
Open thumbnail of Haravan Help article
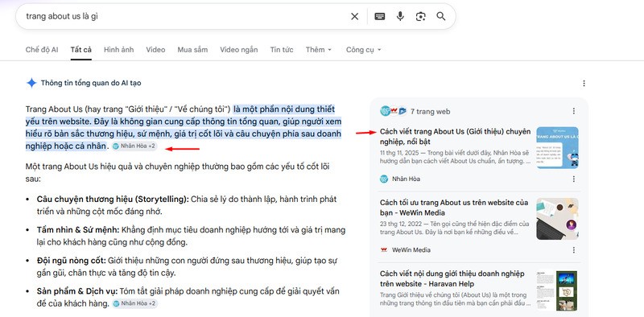coord(557,290)
